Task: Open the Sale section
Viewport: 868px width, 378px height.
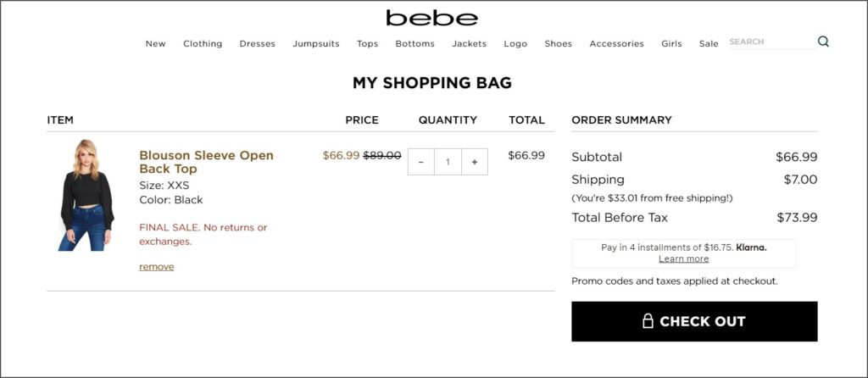Action: 709,44
